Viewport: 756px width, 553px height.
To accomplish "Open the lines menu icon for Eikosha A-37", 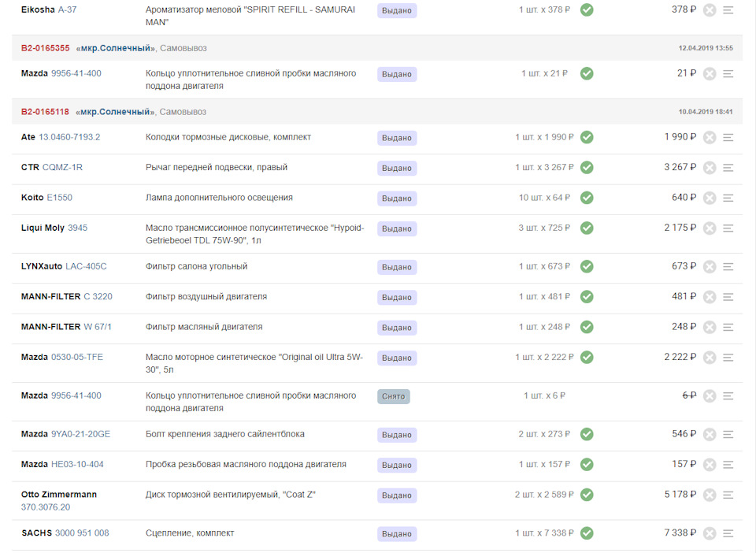I will [728, 10].
